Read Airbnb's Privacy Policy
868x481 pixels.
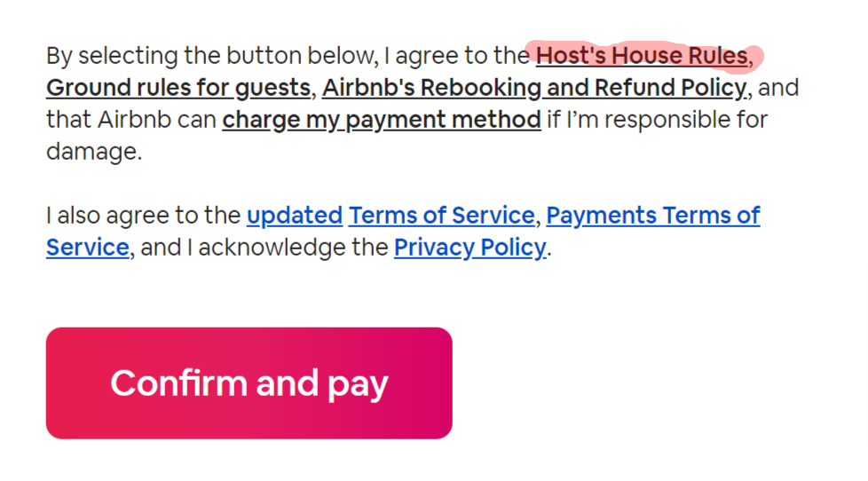(x=470, y=247)
